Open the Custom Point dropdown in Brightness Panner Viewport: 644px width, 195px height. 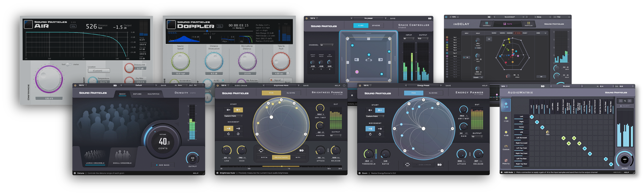tap(233, 116)
